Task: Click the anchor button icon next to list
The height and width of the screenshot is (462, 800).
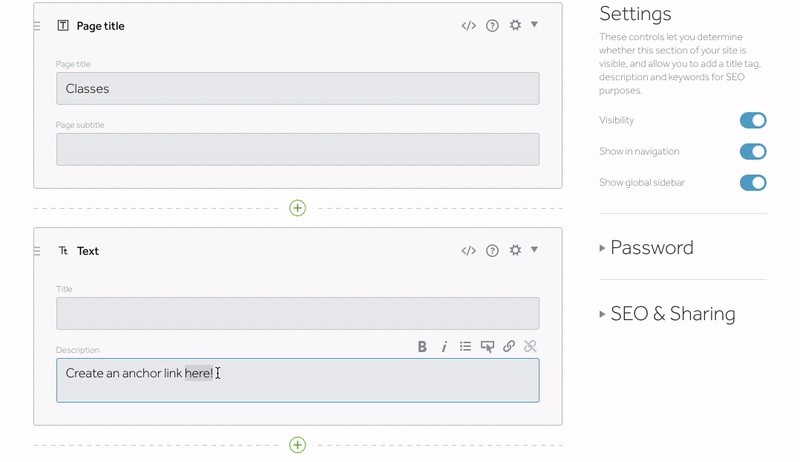Action: pos(487,347)
